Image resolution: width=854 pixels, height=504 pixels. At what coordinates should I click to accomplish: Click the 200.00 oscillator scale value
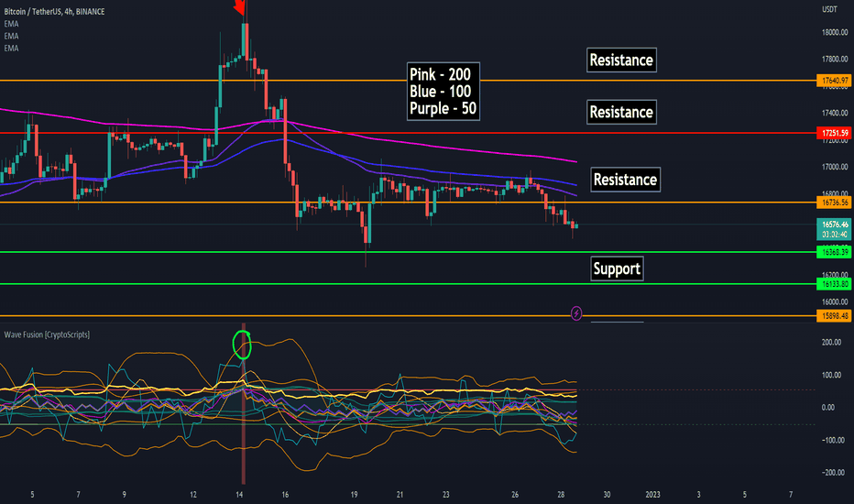point(831,343)
